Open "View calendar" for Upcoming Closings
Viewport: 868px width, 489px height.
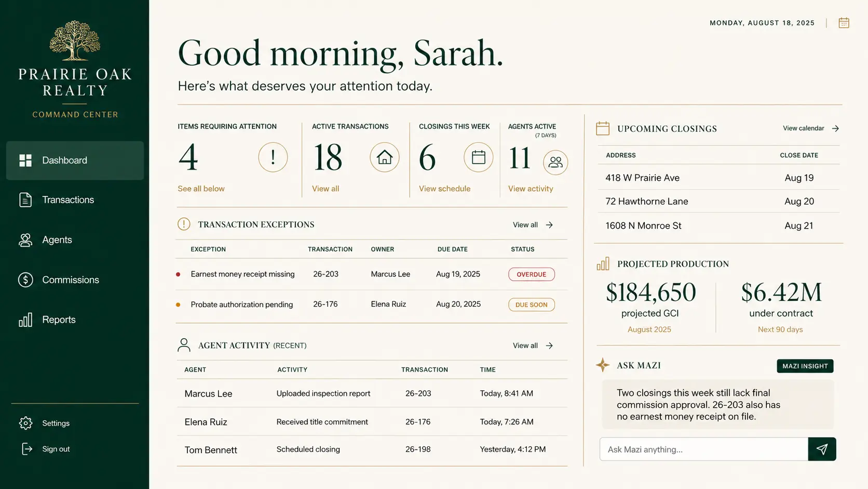811,128
